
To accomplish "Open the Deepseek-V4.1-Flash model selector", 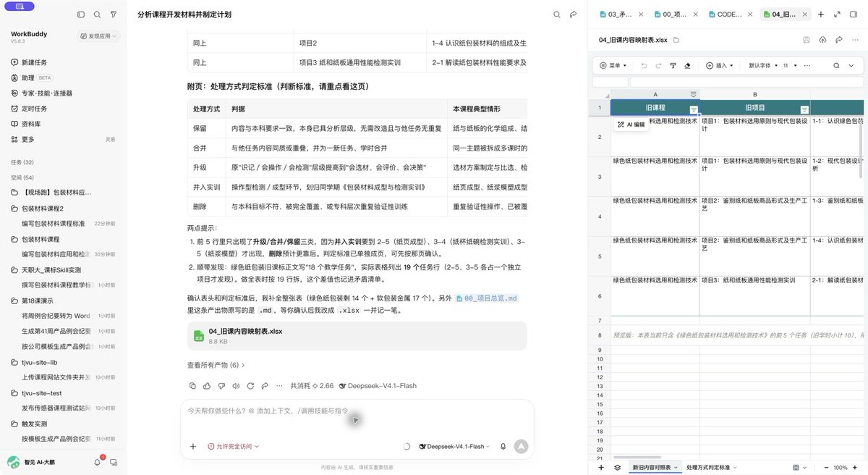I will [x=454, y=447].
